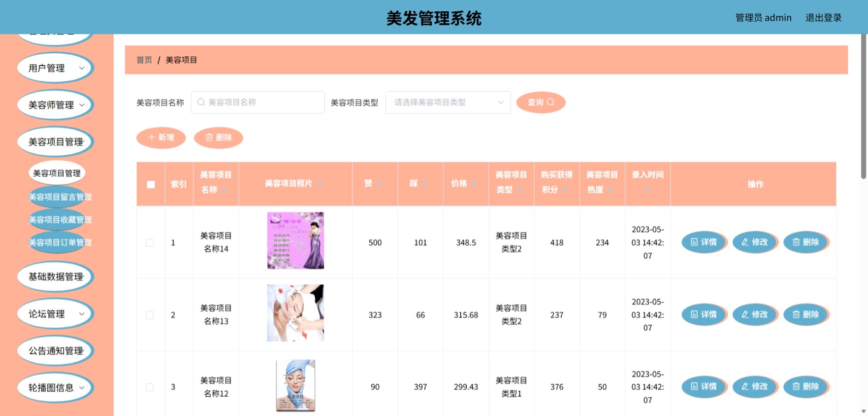Sort by 购买获得积分 column sort icon
This screenshot has width=868, height=416.
tap(565, 190)
